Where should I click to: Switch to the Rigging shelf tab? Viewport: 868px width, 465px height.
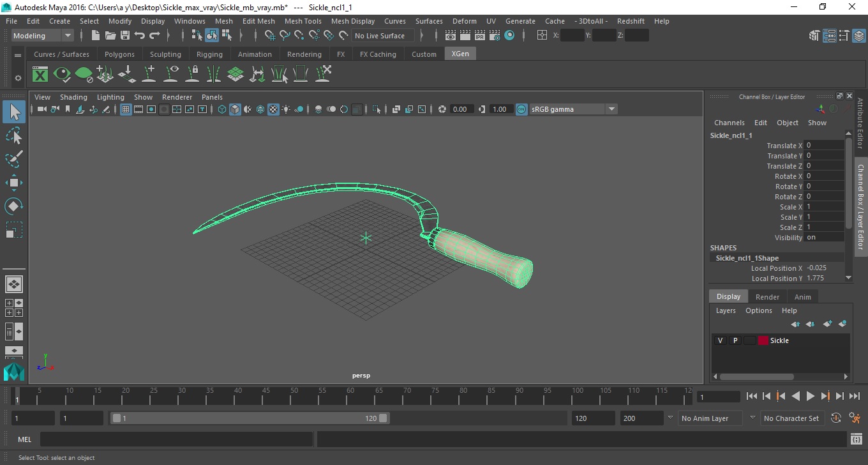click(x=209, y=54)
